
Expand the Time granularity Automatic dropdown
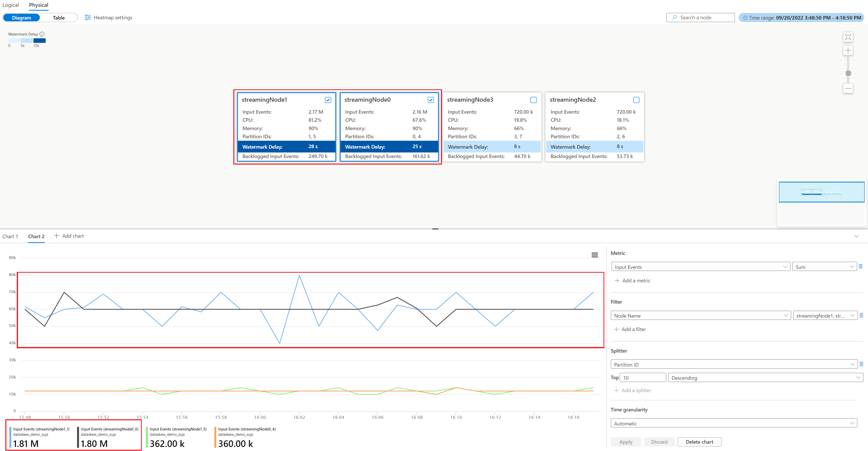tap(734, 423)
